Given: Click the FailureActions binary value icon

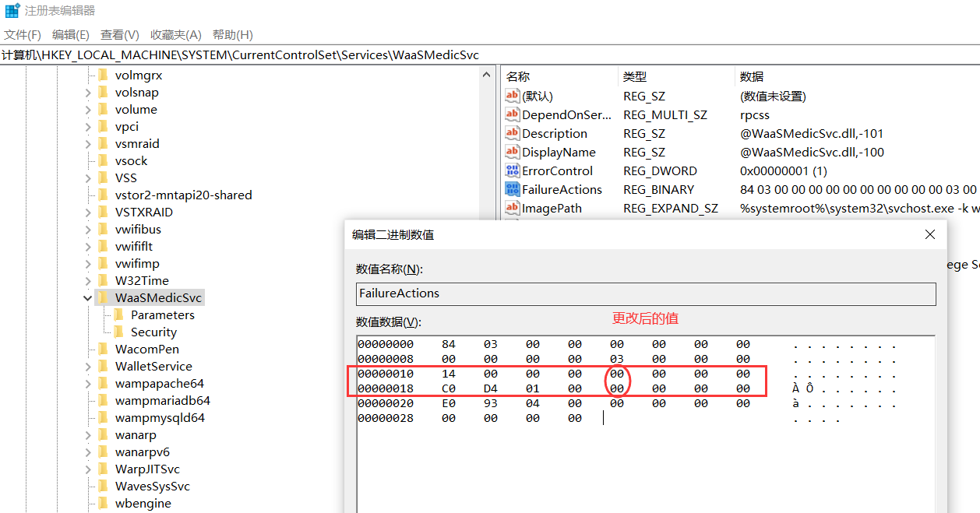Looking at the screenshot, I should click(512, 189).
